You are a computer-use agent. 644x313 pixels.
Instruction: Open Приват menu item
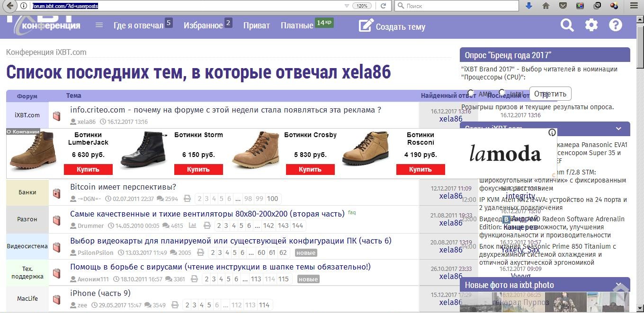point(257,26)
